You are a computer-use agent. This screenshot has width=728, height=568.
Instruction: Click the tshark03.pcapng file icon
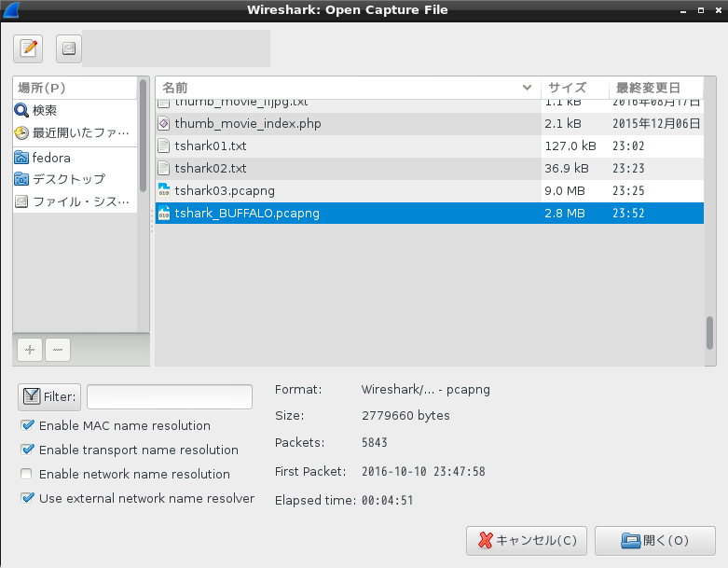(164, 190)
